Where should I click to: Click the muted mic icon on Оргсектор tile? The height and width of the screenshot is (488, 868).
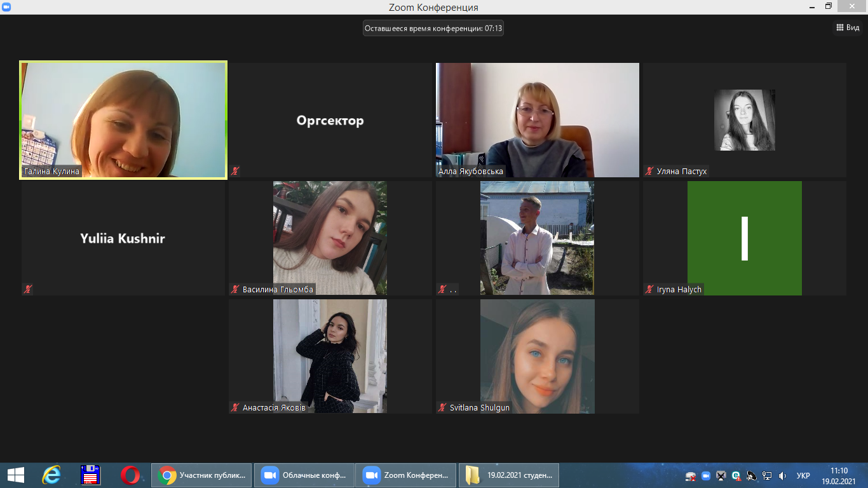235,171
